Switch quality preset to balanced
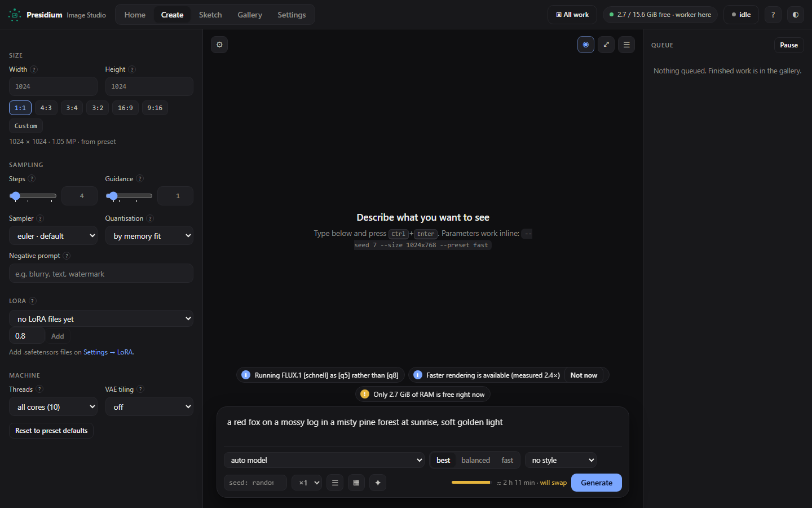The image size is (812, 508). [475, 460]
